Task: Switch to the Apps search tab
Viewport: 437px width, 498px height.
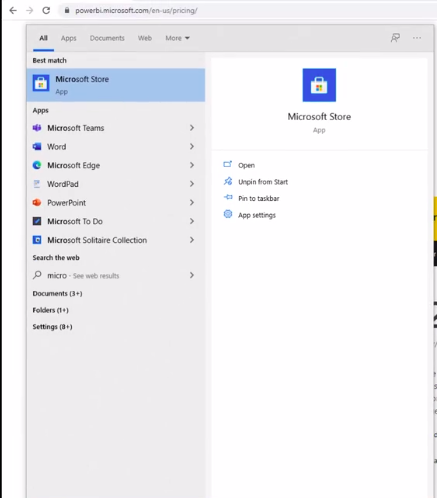Action: point(69,38)
